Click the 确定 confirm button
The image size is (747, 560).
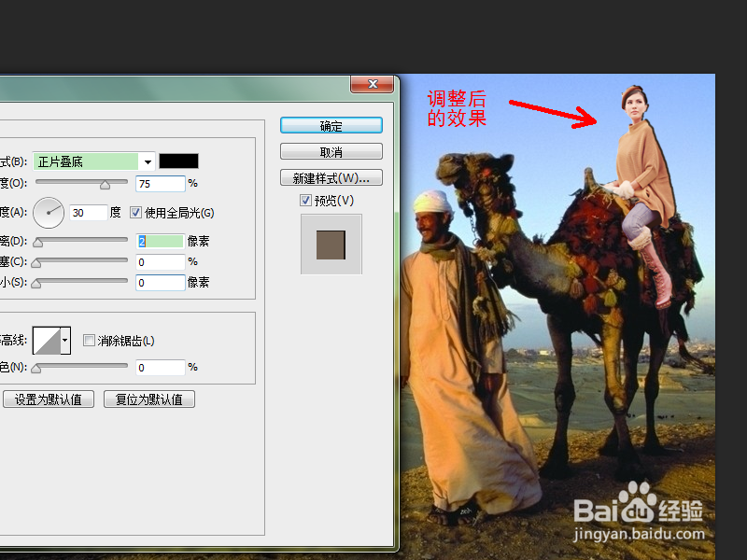(x=331, y=126)
